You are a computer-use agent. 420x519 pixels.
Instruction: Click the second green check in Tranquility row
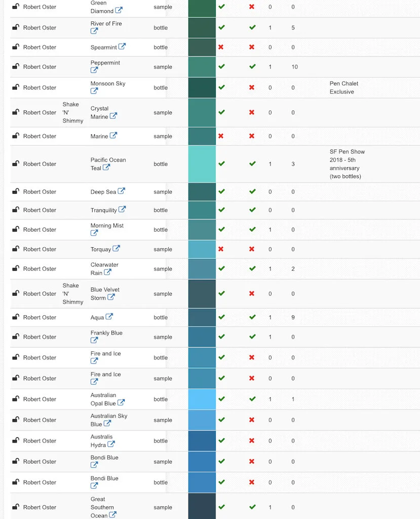coord(252,210)
